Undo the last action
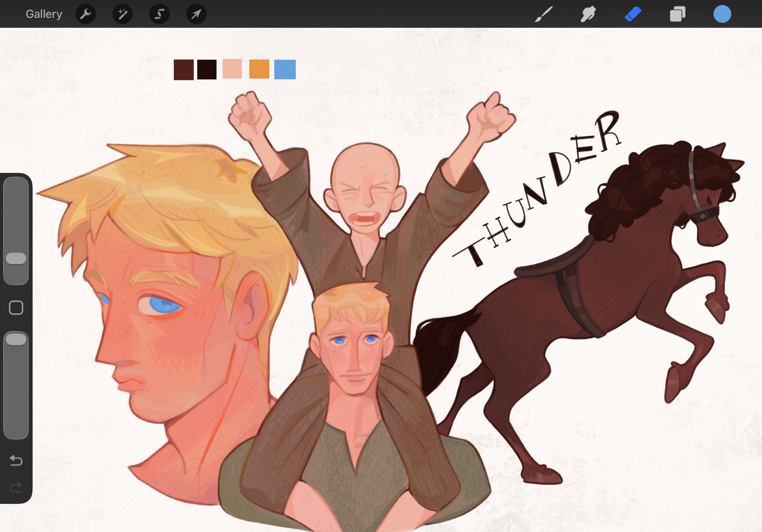The width and height of the screenshot is (762, 532). (x=16, y=461)
